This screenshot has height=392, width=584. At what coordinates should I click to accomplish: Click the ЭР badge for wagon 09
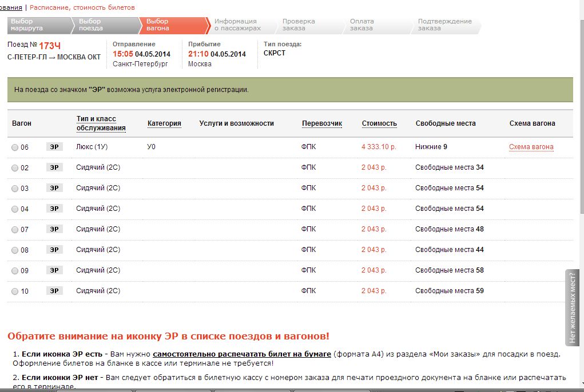pos(54,270)
